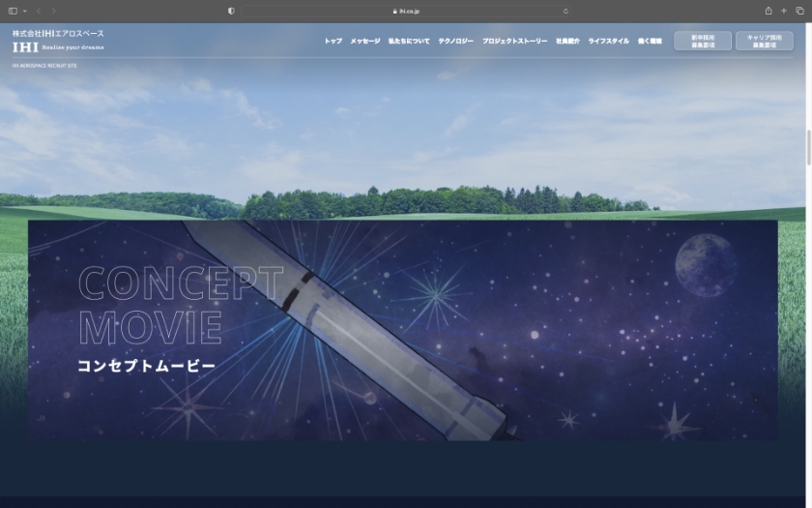Open the 私たちについて navigation item
Image resolution: width=812 pixels, height=508 pixels.
[x=409, y=41]
